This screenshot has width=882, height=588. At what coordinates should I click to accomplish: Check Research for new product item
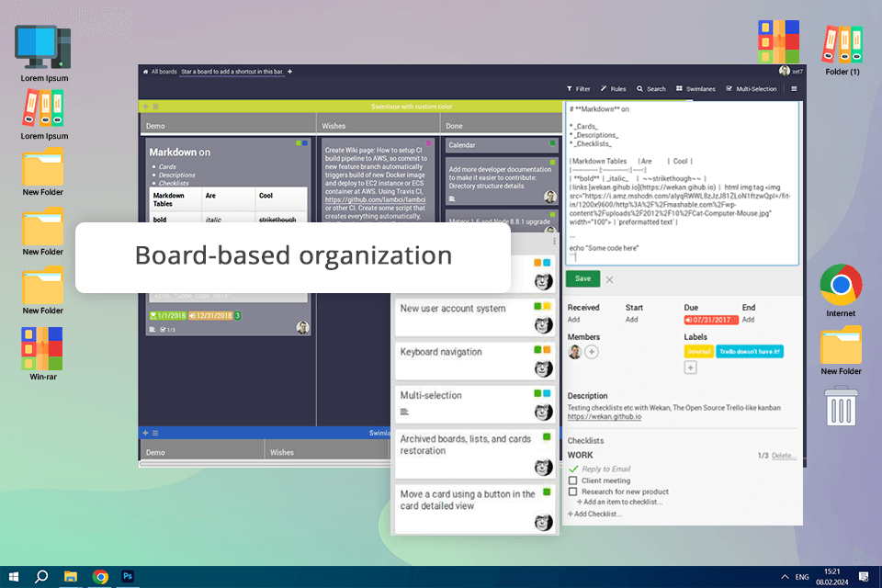coord(572,492)
